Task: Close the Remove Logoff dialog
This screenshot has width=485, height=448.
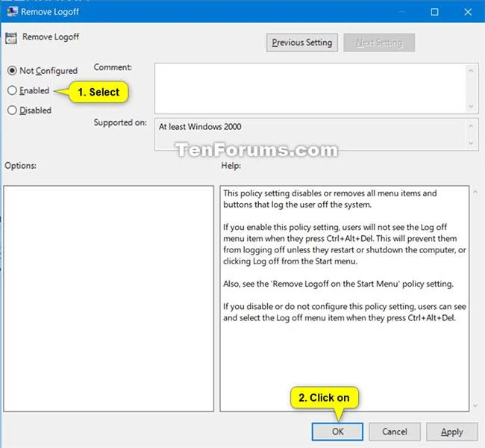Action: click(x=468, y=12)
